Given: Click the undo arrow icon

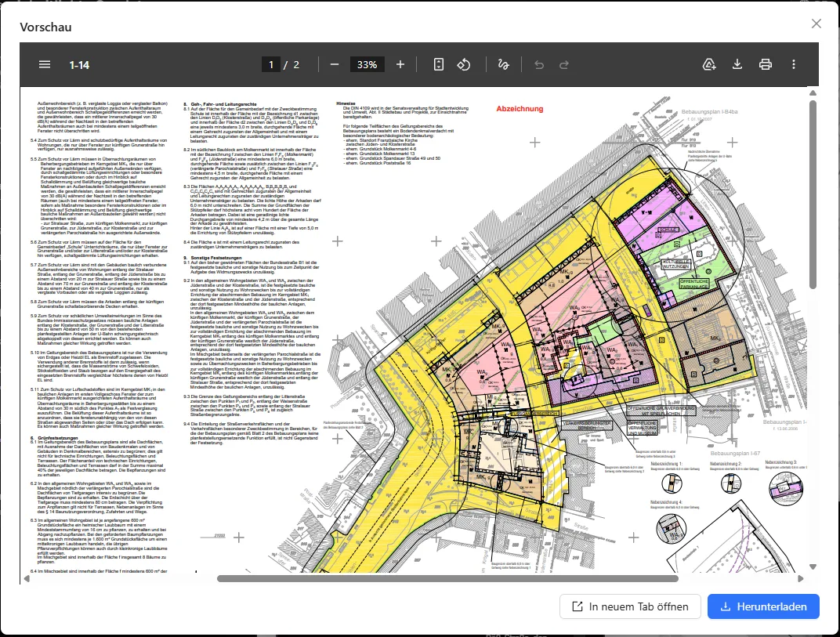Looking at the screenshot, I should point(539,65).
